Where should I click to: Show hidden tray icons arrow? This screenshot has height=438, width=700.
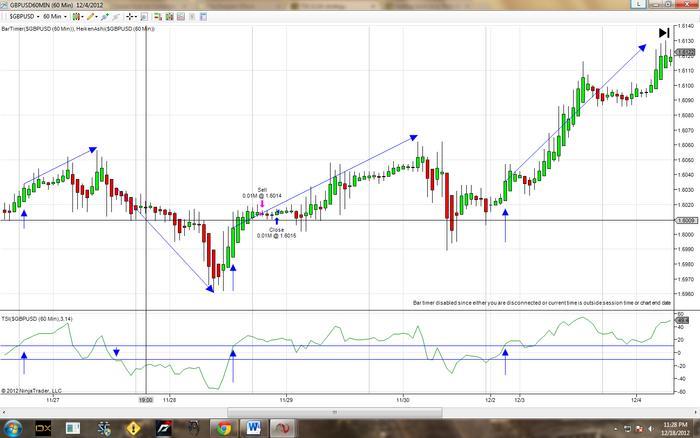616,429
